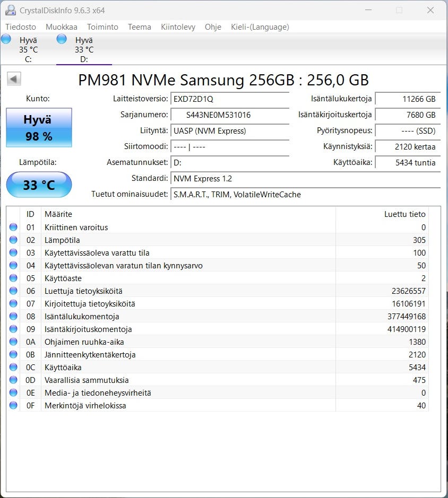Click the Kunto: label above health status
448x498 pixels.
point(38,99)
